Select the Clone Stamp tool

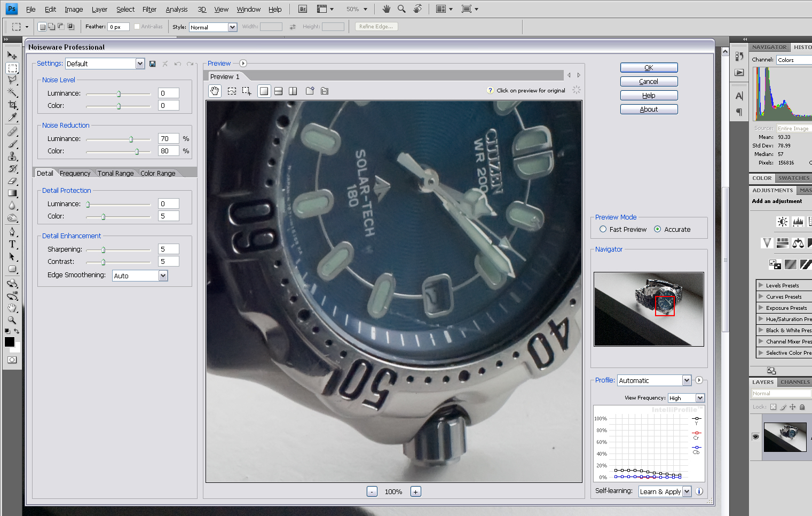[x=12, y=156]
